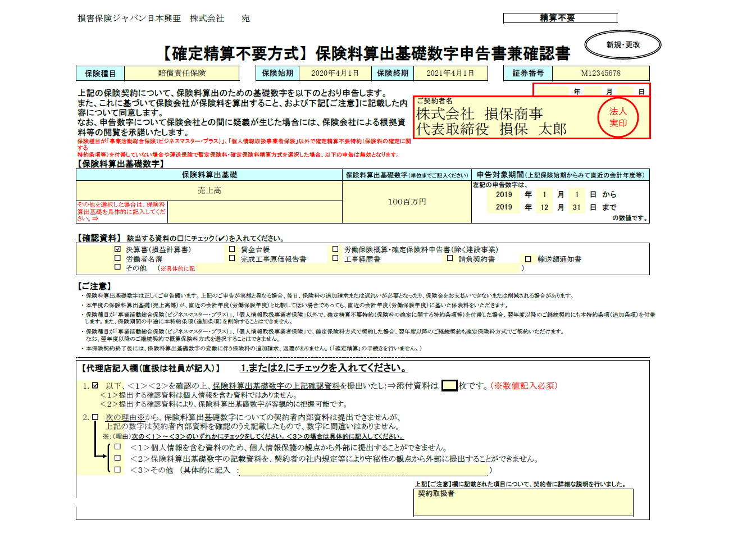
Task: Click the period start month value 1
Action: [x=544, y=194]
